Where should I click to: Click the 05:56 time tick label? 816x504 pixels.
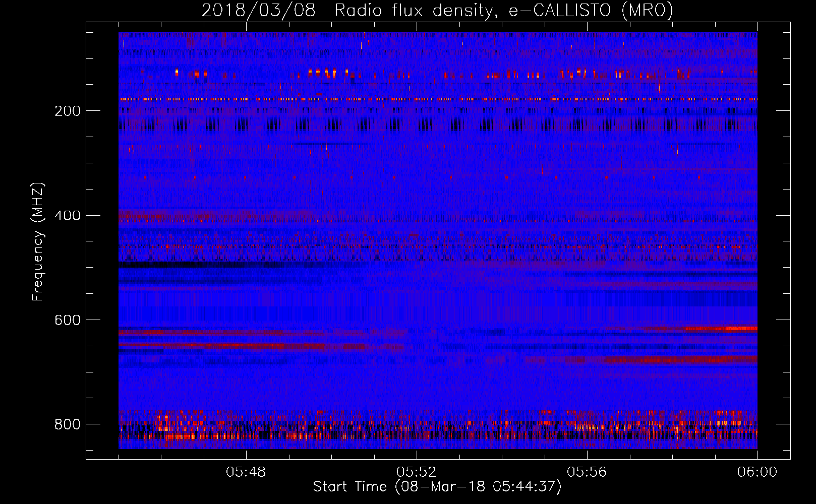coord(587,472)
